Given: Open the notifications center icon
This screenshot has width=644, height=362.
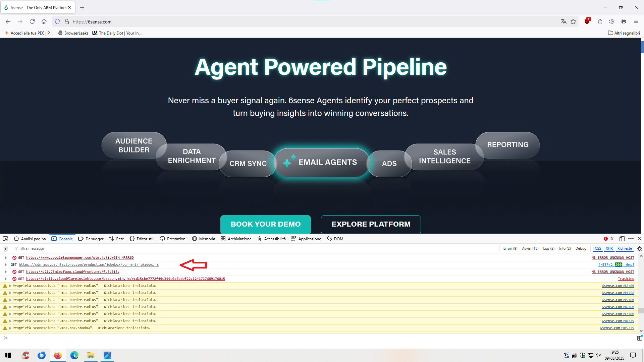Looking at the screenshot, I should click(x=633, y=355).
